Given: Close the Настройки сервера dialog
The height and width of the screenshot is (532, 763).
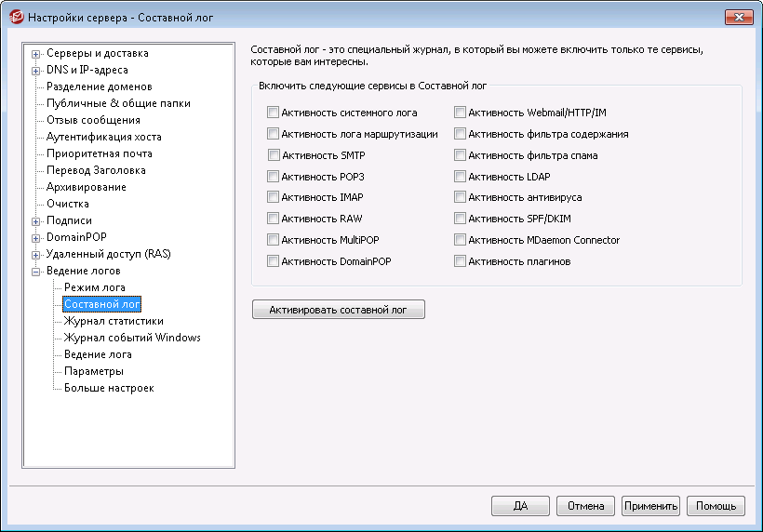Looking at the screenshot, I should tap(739, 17).
